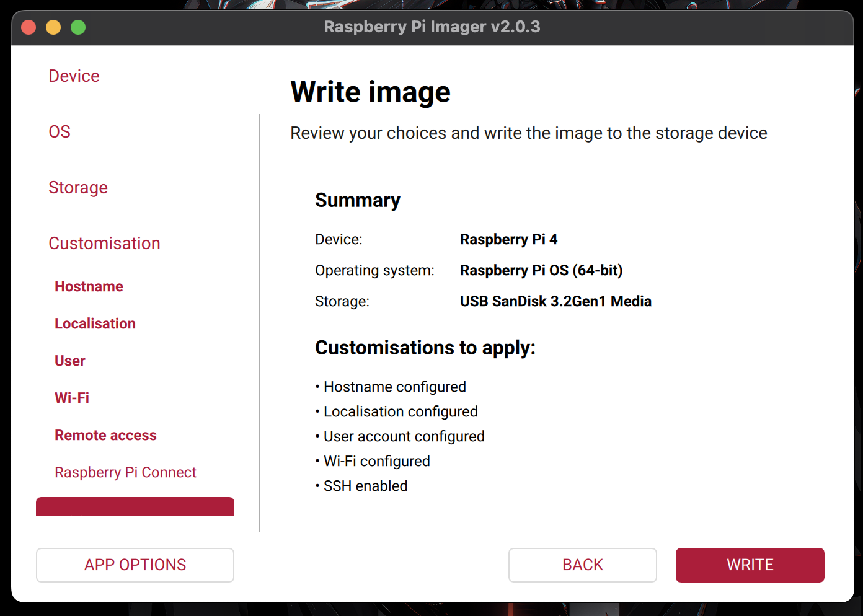
Task: Select the highlighted step below Raspberry Pi Connect
Action: (135, 506)
